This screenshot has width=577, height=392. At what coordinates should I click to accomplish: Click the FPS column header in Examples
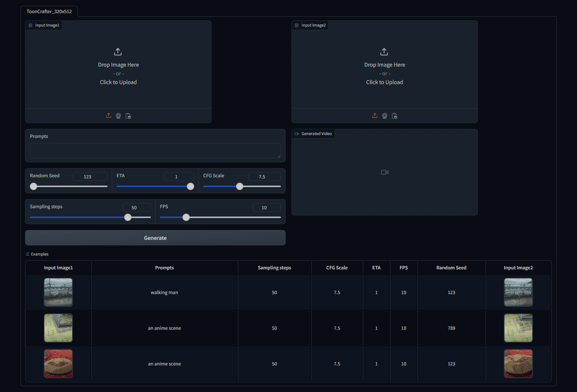pos(404,268)
